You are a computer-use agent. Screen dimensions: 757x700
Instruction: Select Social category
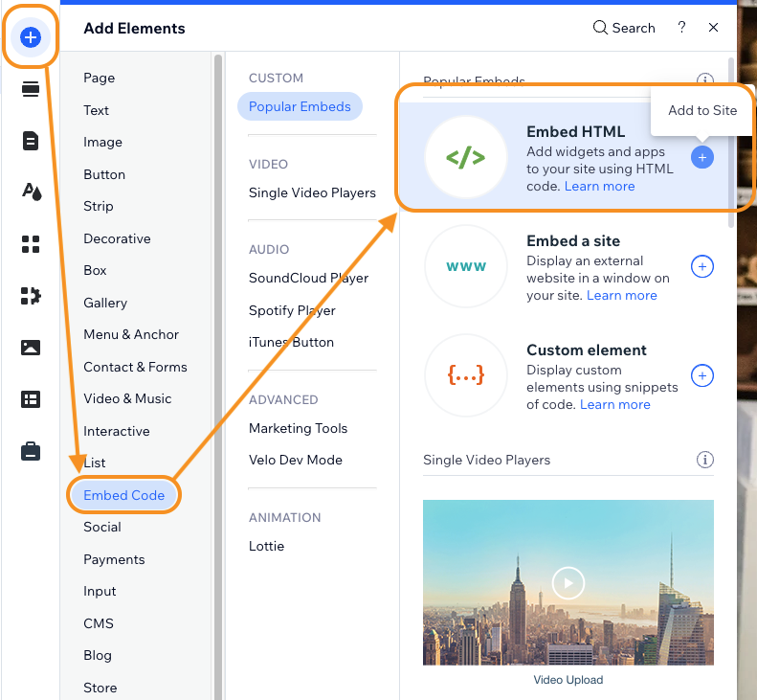[102, 527]
